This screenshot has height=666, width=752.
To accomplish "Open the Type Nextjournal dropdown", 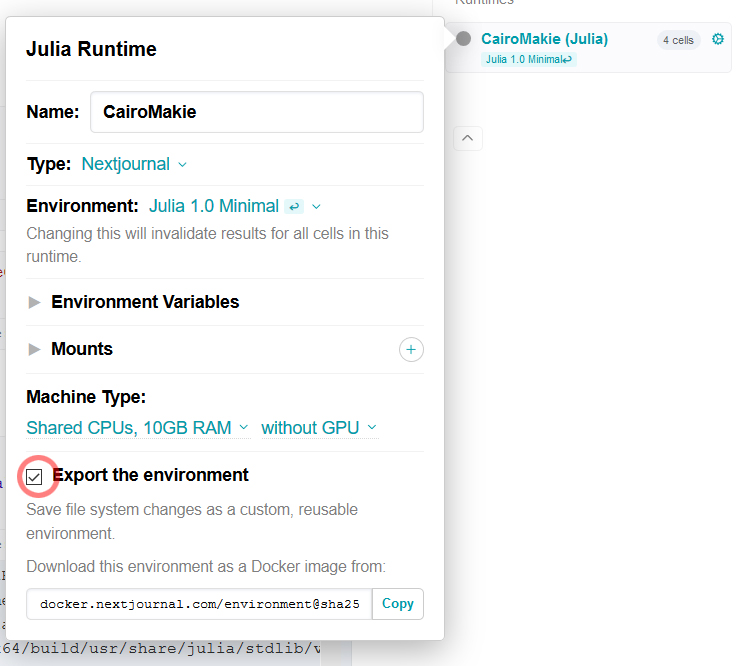I will [134, 164].
